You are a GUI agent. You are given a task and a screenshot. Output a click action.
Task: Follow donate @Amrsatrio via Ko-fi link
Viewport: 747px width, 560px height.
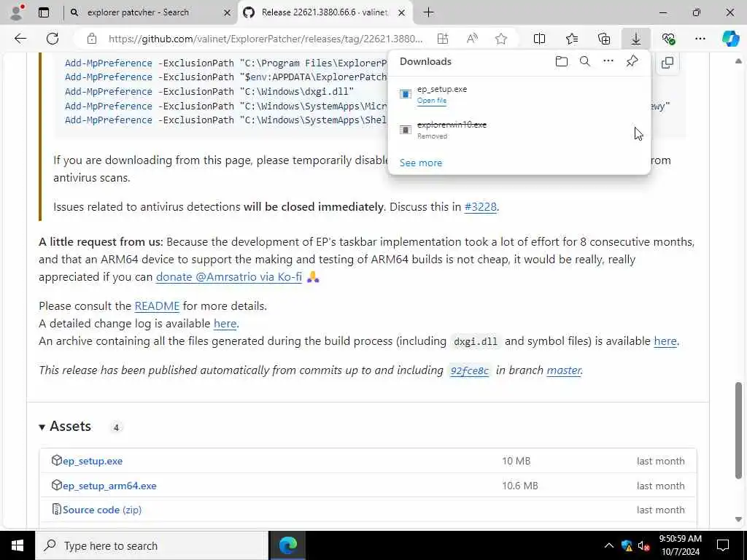(x=229, y=276)
